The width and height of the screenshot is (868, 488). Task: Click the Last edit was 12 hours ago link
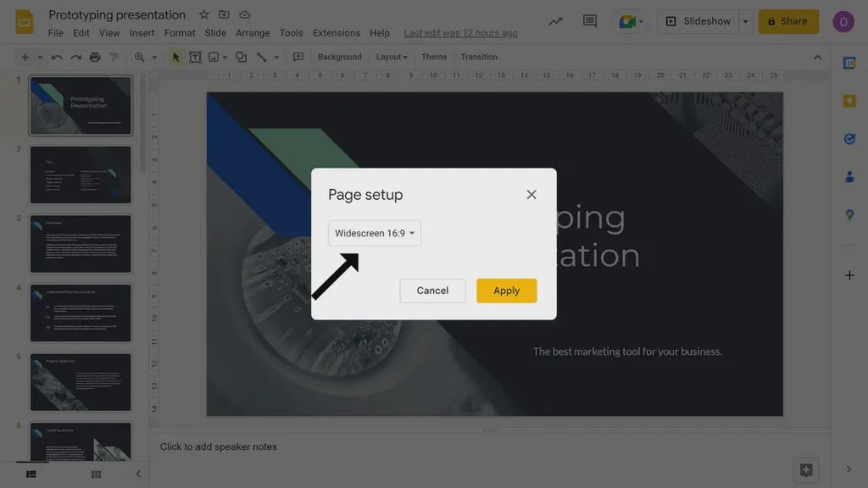[460, 33]
